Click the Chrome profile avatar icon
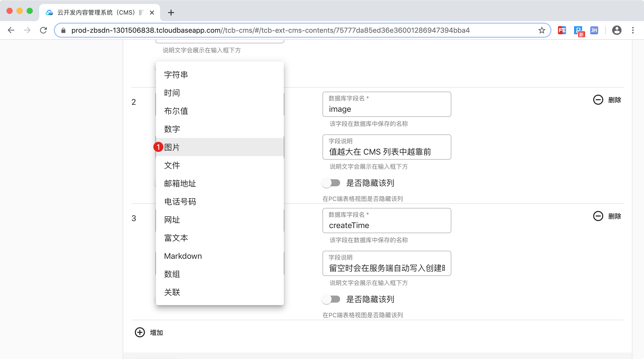The width and height of the screenshot is (644, 359). click(617, 30)
